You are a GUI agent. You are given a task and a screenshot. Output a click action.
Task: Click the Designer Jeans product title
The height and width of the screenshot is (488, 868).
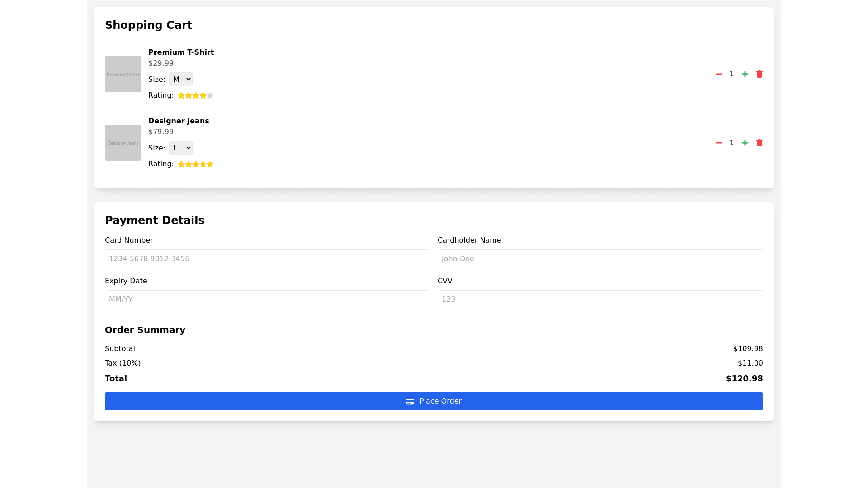[x=179, y=121]
